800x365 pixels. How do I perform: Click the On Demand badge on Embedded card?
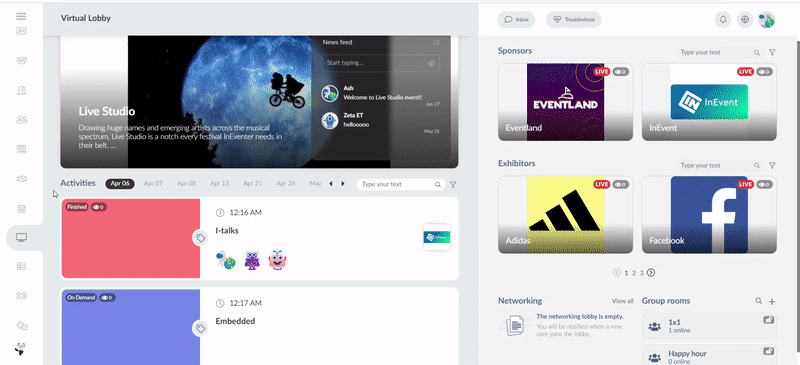pos(81,298)
